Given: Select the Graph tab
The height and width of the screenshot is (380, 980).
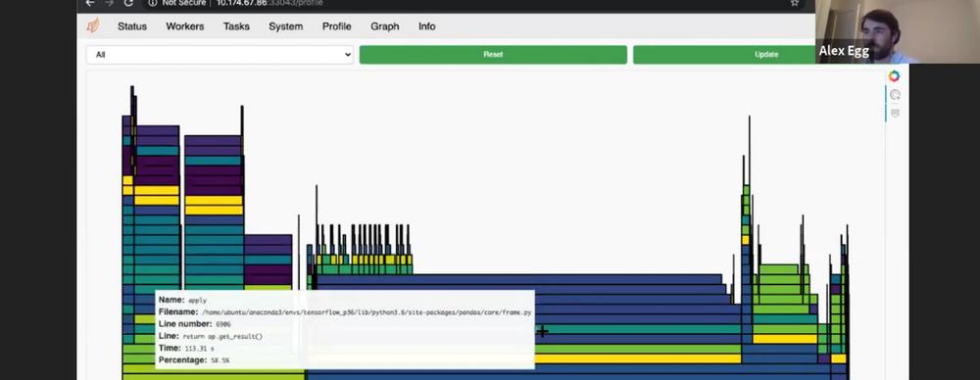Looking at the screenshot, I should [x=384, y=26].
